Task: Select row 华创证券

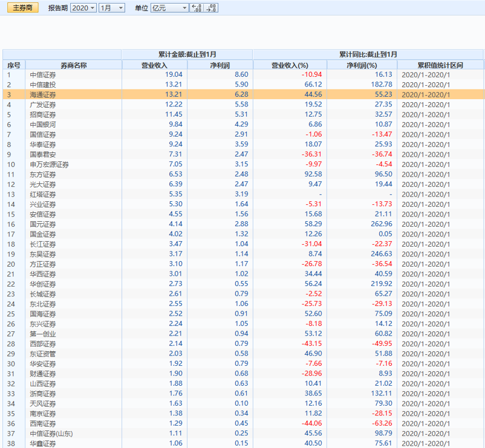Action: tap(243, 284)
